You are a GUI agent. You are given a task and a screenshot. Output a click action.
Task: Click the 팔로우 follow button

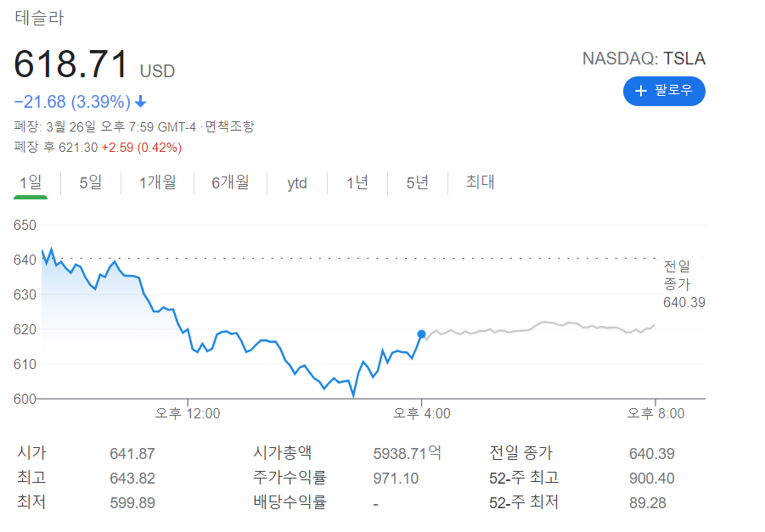click(x=663, y=91)
